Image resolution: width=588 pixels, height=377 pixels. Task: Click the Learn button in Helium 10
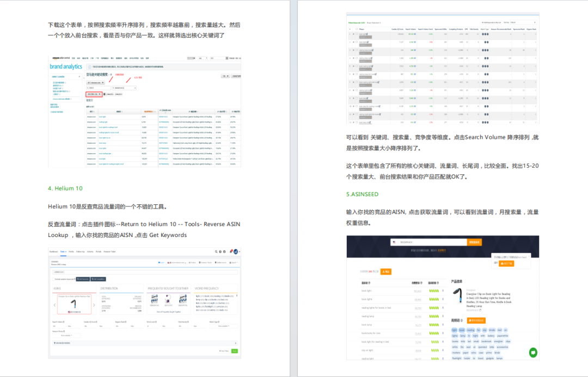(x=161, y=263)
